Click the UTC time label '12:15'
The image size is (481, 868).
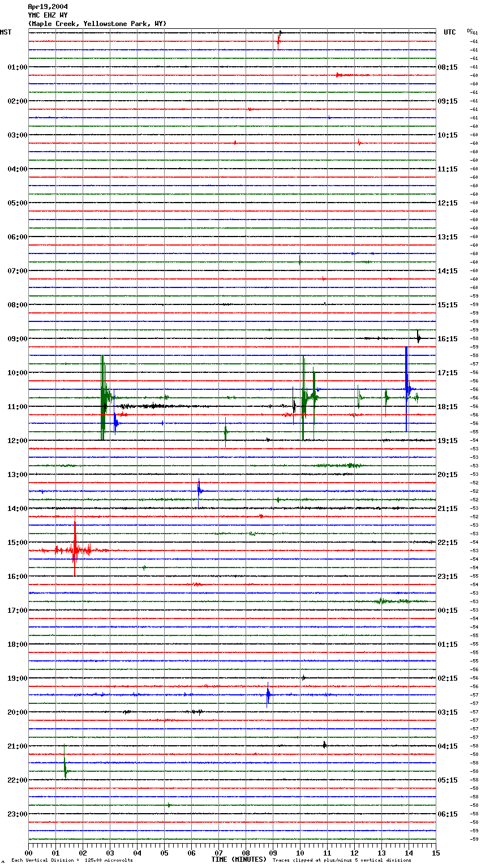(448, 203)
